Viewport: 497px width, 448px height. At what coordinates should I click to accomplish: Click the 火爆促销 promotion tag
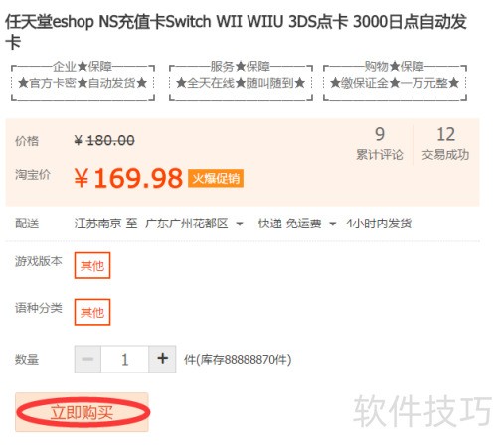216,179
